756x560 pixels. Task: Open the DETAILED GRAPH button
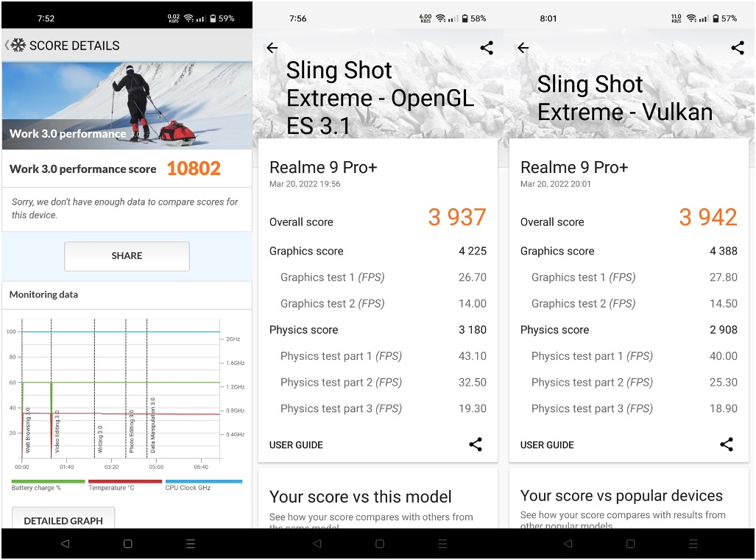(x=63, y=518)
